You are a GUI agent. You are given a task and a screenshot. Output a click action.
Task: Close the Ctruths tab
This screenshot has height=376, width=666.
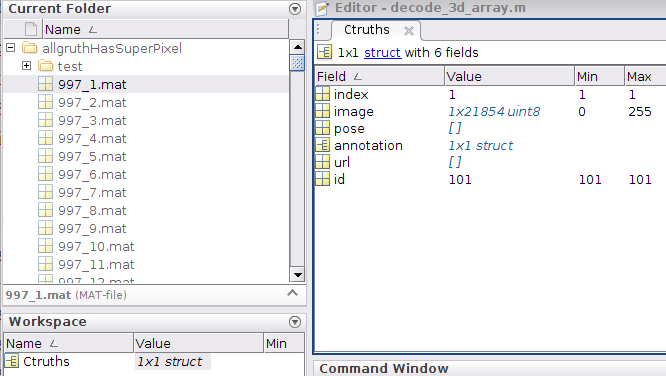409,31
